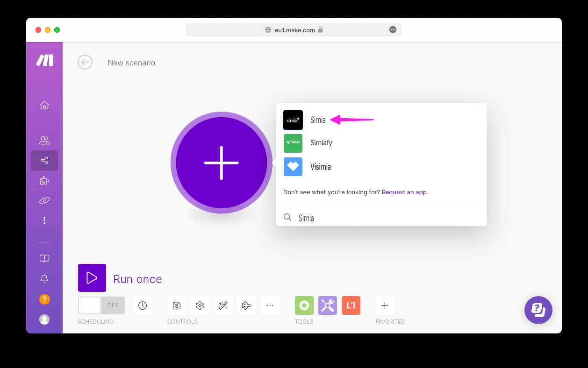Click Visirnia blue heart logo
588x368 pixels.
293,167
